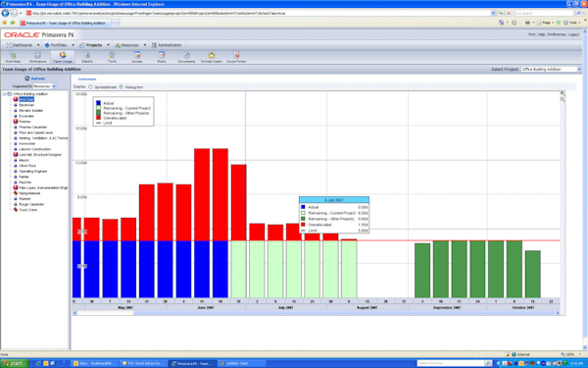
Task: Click the Finisher overallocated resource icon
Action: coord(16,122)
